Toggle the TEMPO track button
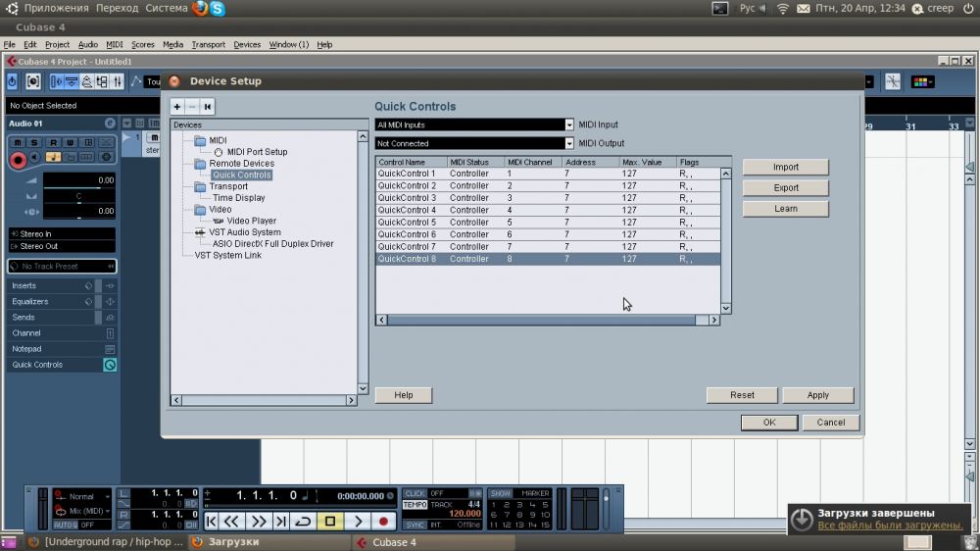This screenshot has height=551, width=980. coord(415,505)
